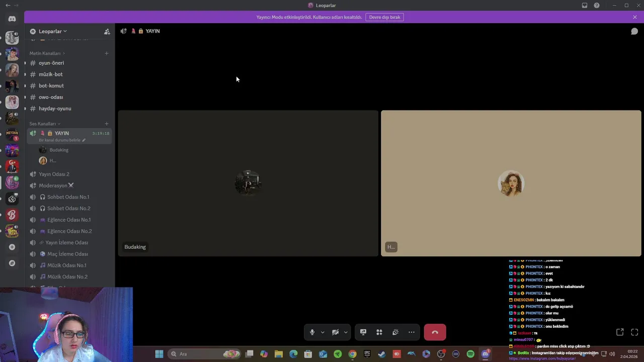Screen dimensions: 644x362
Task: Add a server with the plus icon
Action: 12,247
